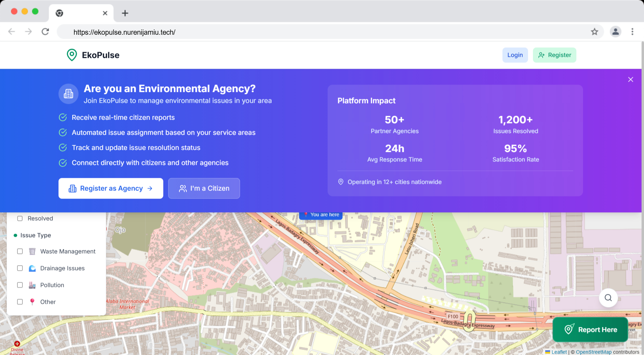Click the EkoPulse location pin logo
Image resolution: width=644 pixels, height=355 pixels.
pos(72,55)
